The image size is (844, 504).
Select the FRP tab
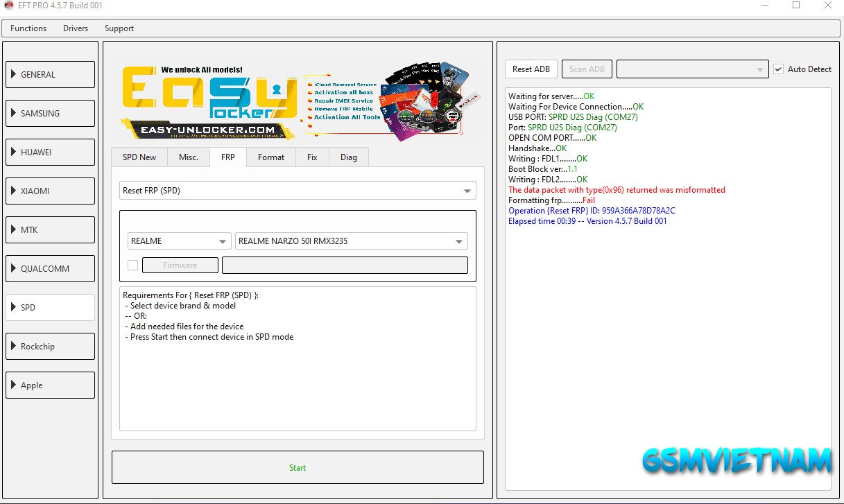coord(228,157)
